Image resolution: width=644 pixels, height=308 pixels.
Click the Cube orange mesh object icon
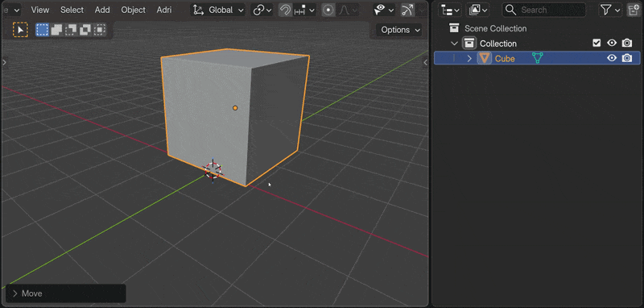(485, 58)
